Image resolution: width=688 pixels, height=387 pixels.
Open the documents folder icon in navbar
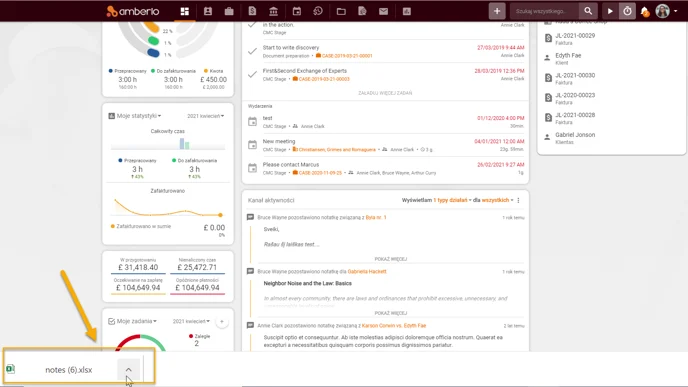click(x=341, y=11)
